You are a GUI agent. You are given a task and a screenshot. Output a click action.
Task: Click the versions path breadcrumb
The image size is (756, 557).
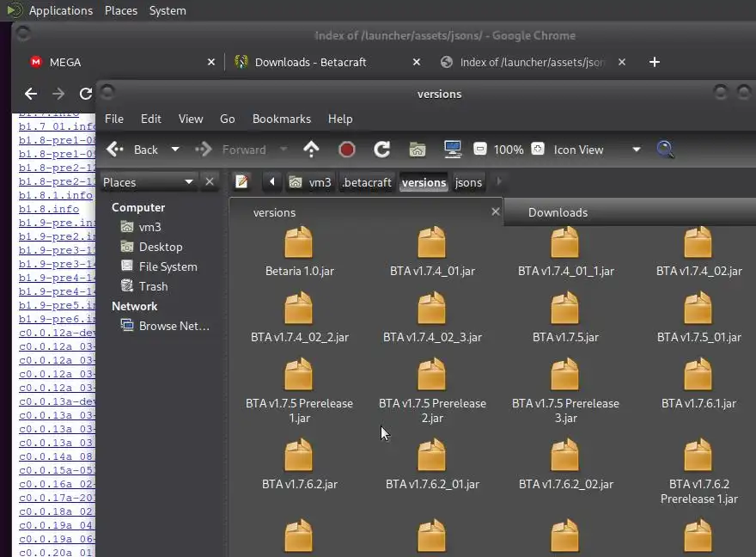[424, 182]
